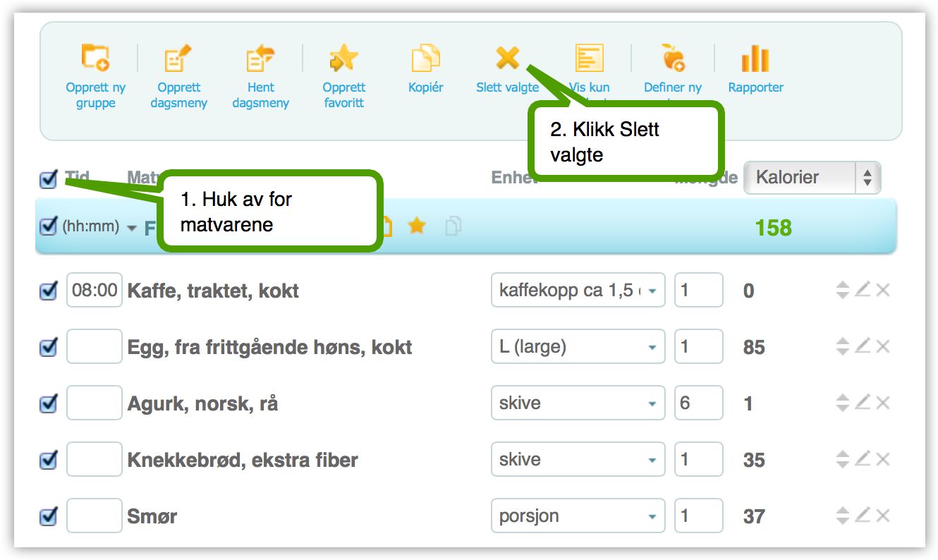Image resolution: width=938 pixels, height=560 pixels.
Task: Toggle checkbox for Knekkebrød, ekstra fiber
Action: [48, 460]
